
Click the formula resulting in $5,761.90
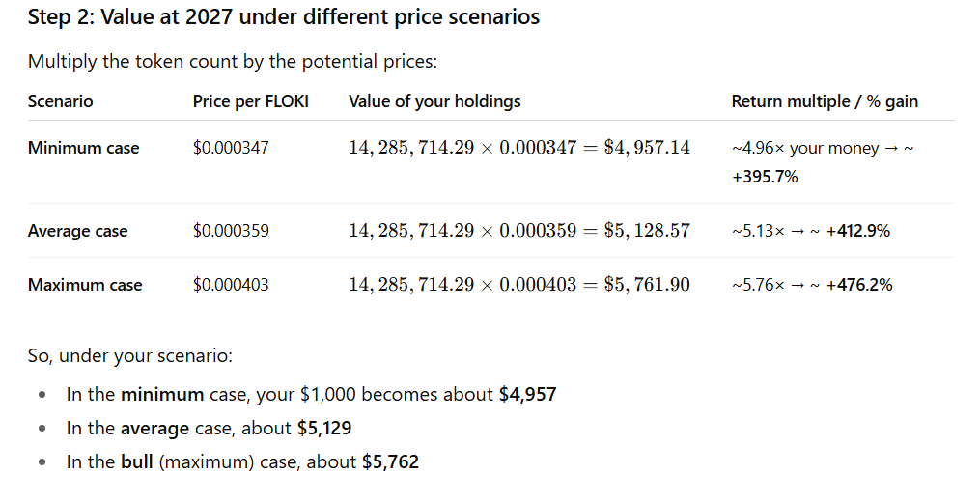click(x=518, y=285)
